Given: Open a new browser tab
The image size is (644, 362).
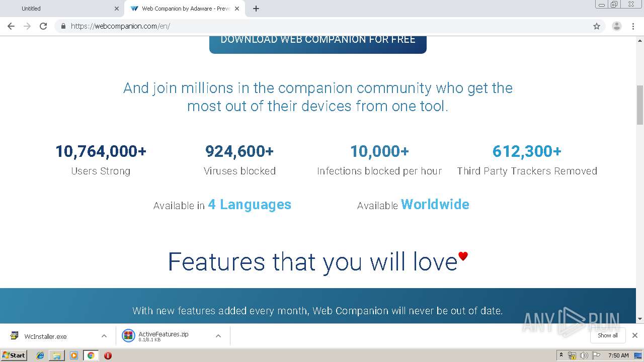Looking at the screenshot, I should click(x=256, y=9).
